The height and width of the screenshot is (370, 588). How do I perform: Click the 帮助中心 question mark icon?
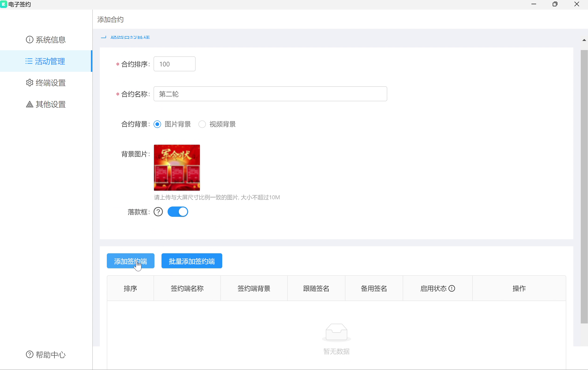(x=29, y=354)
